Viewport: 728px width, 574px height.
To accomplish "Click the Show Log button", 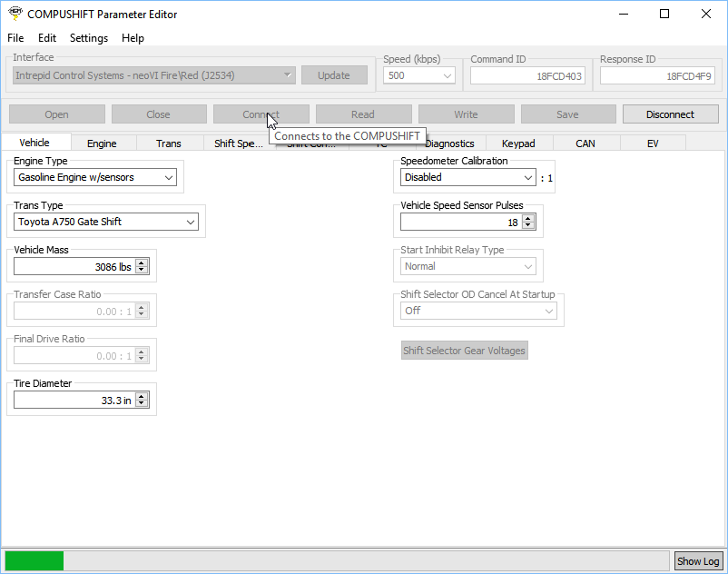I will [x=698, y=561].
